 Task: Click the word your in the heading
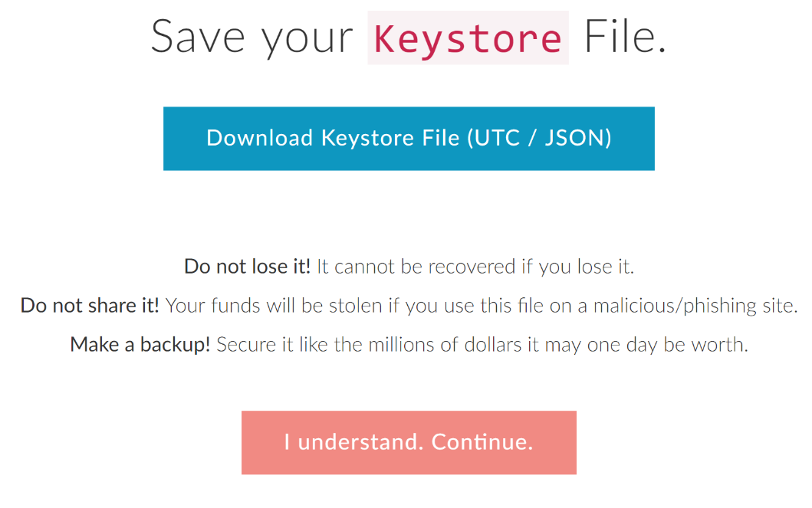[307, 38]
